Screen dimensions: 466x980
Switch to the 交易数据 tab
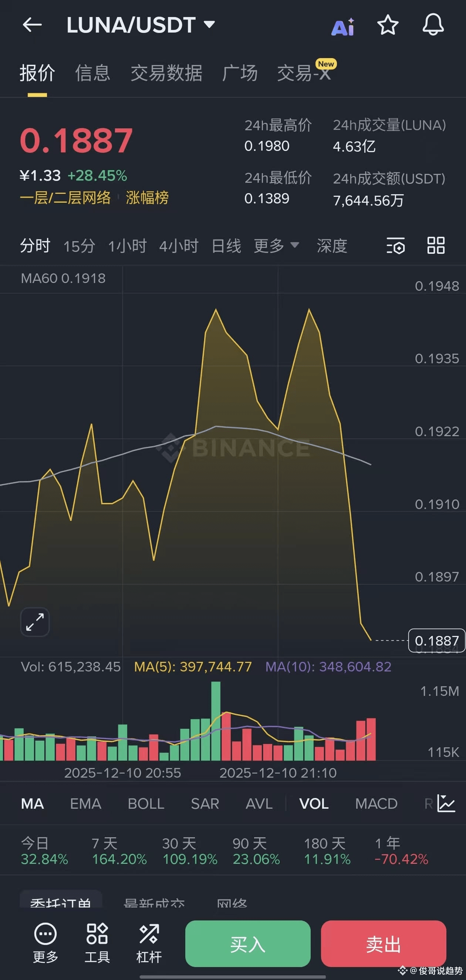click(x=166, y=73)
